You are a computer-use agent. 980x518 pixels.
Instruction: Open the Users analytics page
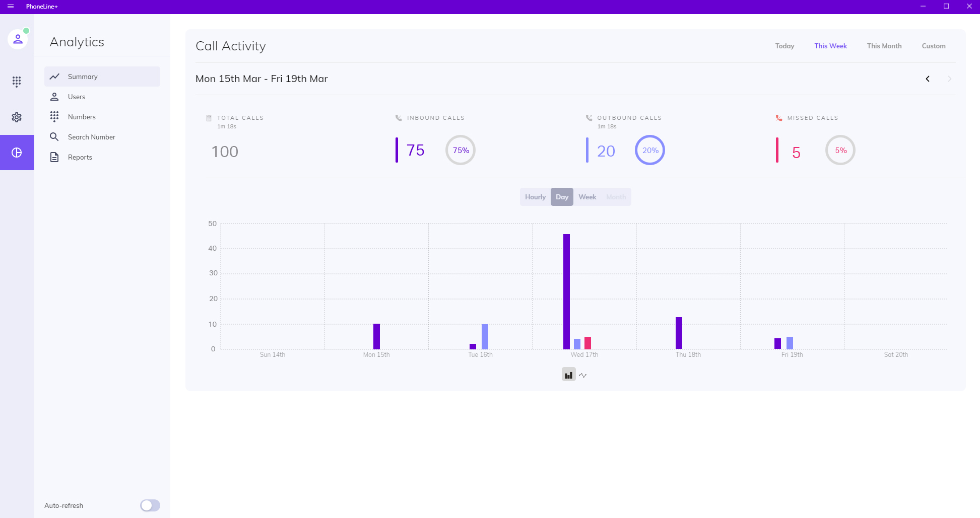tap(77, 97)
